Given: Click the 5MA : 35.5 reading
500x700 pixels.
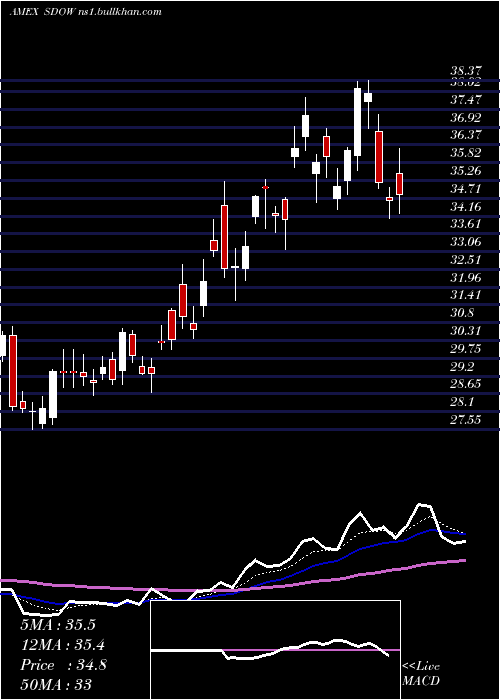Looking at the screenshot, I should pos(58,625).
